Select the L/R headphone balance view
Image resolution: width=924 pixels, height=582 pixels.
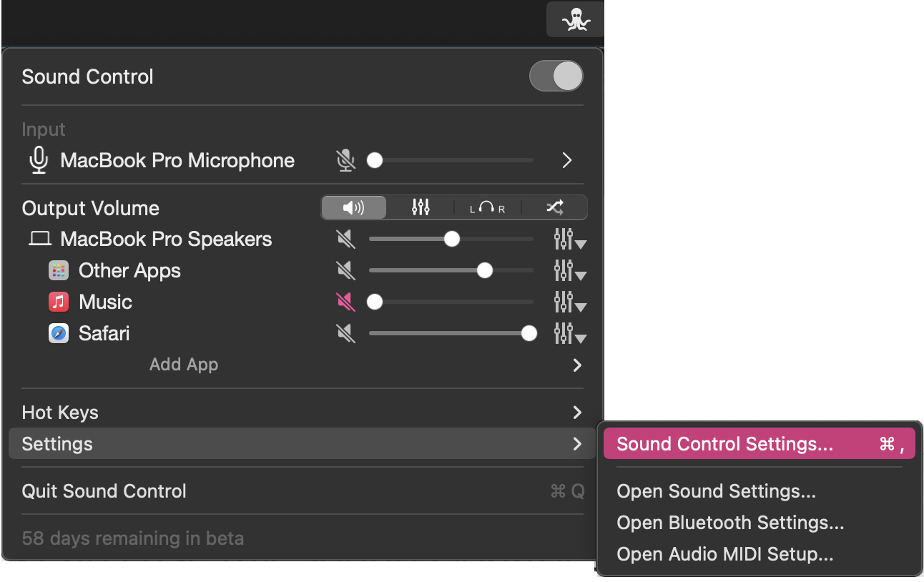488,207
